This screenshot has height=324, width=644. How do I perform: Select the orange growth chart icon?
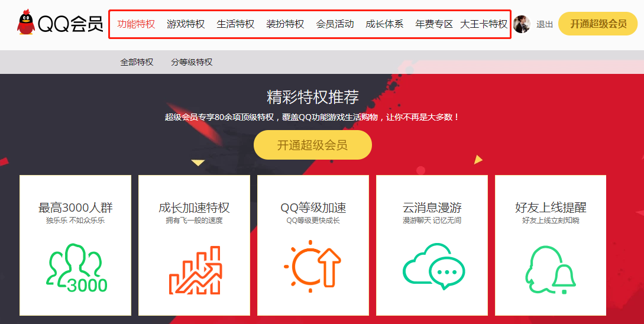coord(196,270)
